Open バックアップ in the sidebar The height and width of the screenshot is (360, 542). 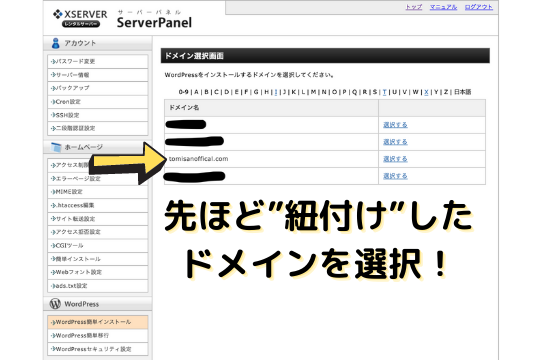[97, 88]
